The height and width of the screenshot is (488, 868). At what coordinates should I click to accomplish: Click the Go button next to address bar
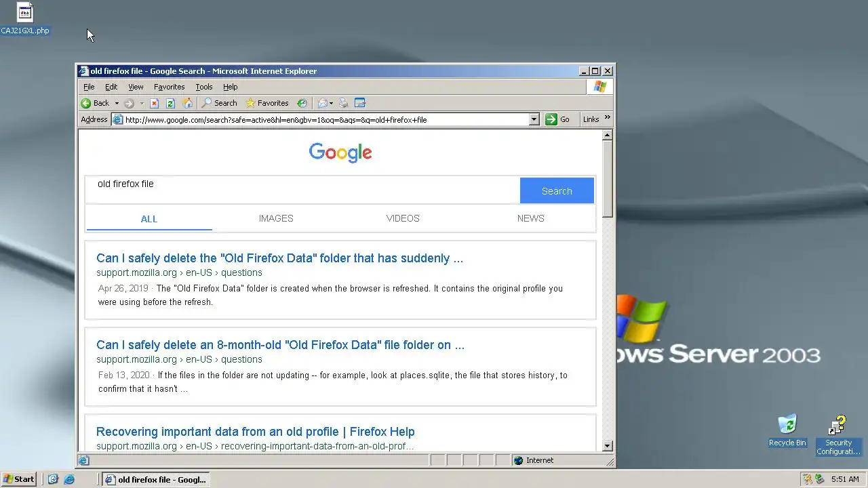[557, 119]
